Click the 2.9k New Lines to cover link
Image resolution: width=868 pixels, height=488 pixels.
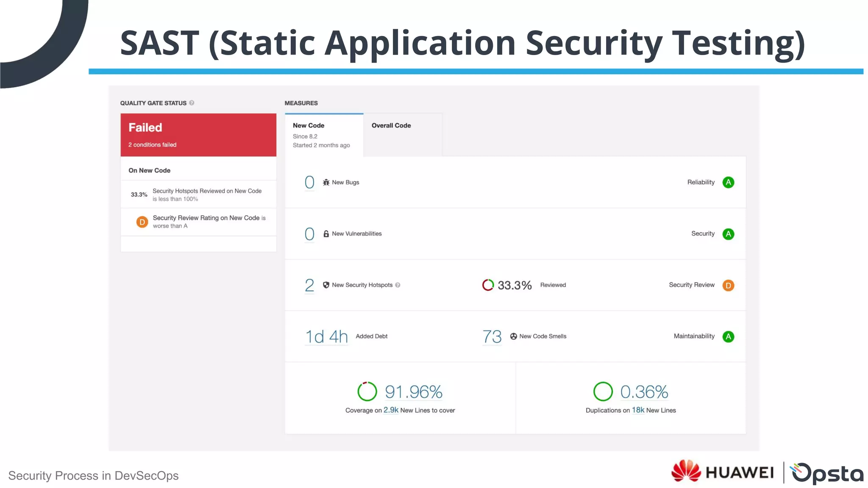pyautogui.click(x=391, y=410)
